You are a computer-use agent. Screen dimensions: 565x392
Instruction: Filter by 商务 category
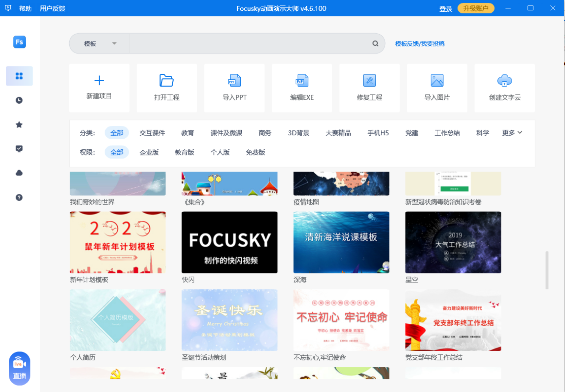pyautogui.click(x=265, y=133)
